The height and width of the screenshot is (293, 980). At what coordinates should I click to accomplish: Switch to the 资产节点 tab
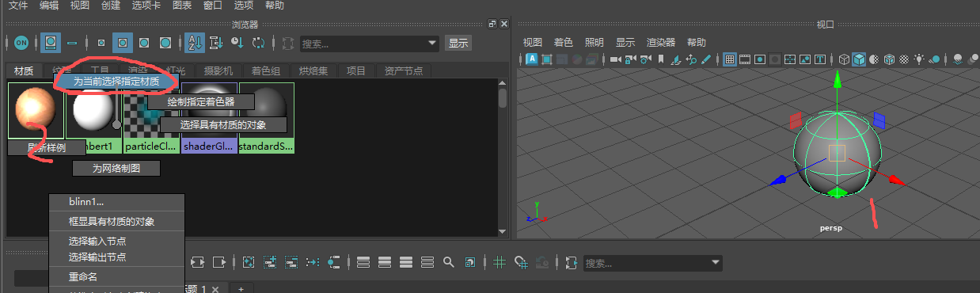[x=403, y=70]
